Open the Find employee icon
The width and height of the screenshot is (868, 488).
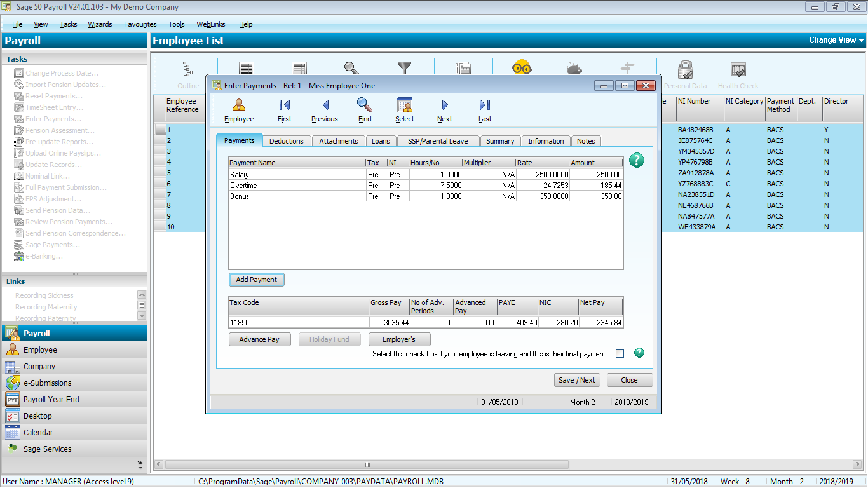point(364,109)
